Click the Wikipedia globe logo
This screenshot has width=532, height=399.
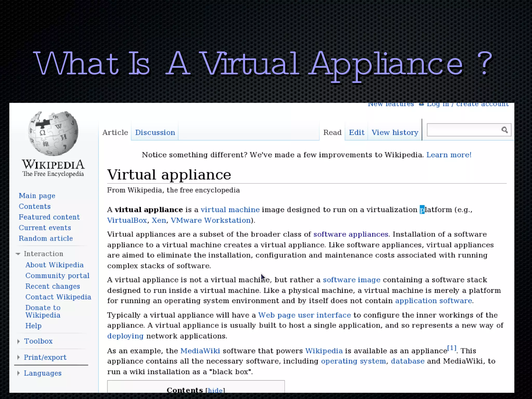click(x=53, y=134)
